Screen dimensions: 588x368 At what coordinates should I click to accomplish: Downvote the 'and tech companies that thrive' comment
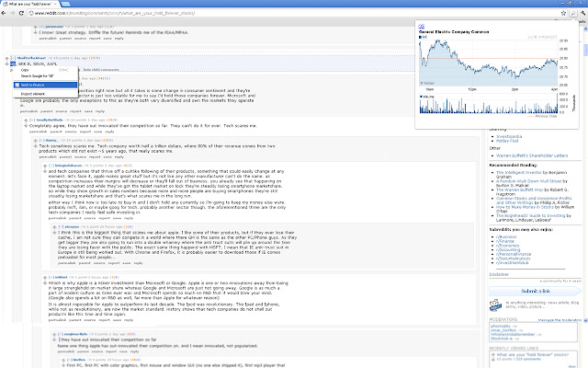click(x=45, y=171)
